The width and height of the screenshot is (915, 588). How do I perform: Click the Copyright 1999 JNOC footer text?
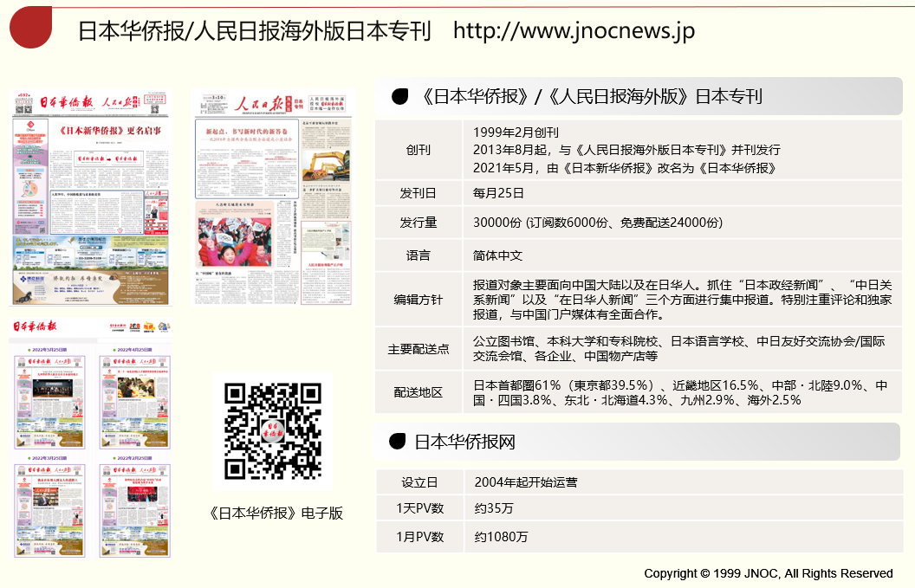[x=769, y=573]
